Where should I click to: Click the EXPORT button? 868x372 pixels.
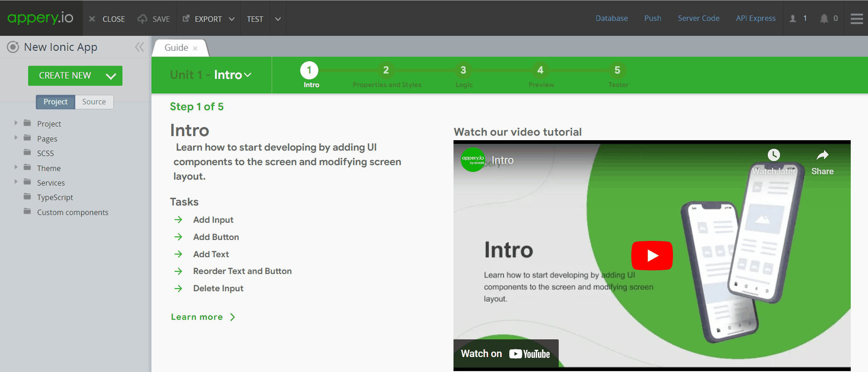[202, 19]
